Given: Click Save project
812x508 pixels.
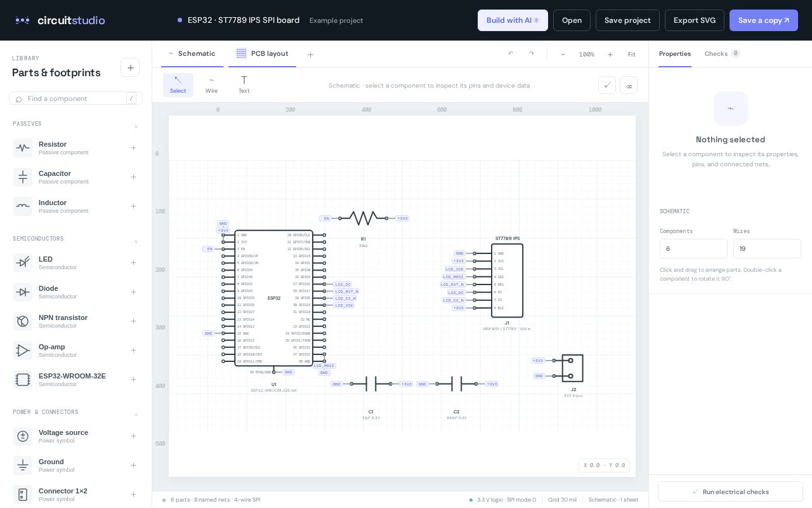Looking at the screenshot, I should [627, 20].
